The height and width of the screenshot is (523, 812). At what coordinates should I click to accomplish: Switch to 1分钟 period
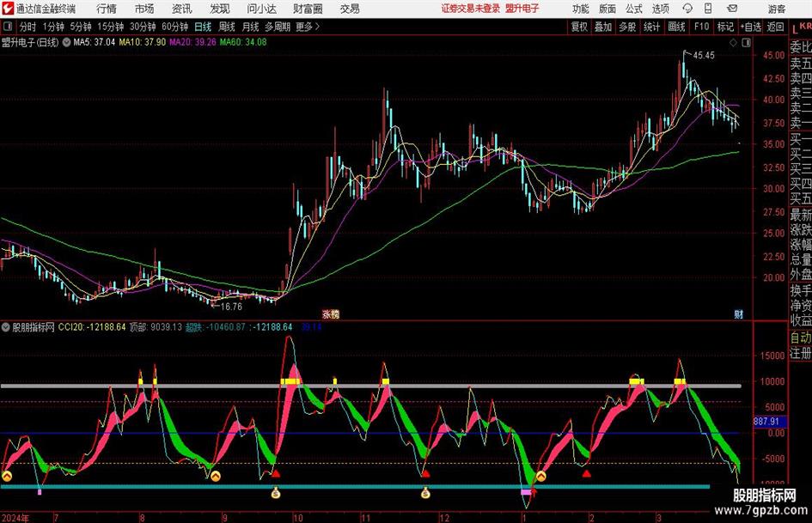point(53,27)
